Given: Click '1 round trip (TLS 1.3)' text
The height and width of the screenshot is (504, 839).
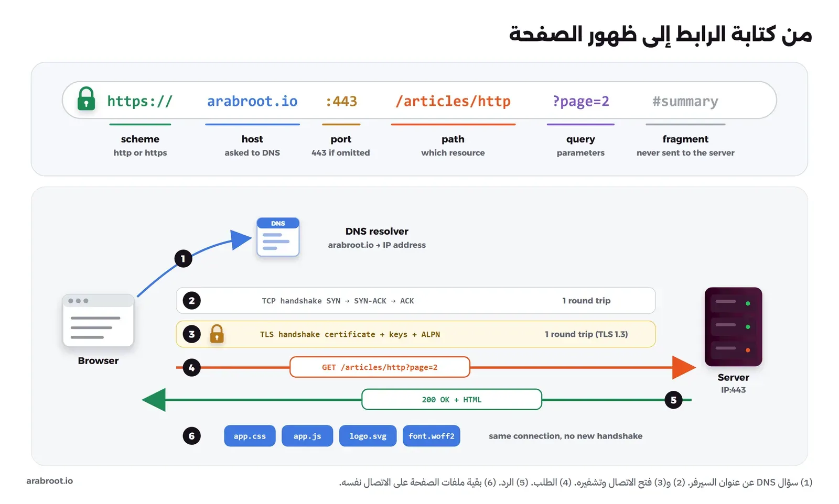Looking at the screenshot, I should pos(586,334).
